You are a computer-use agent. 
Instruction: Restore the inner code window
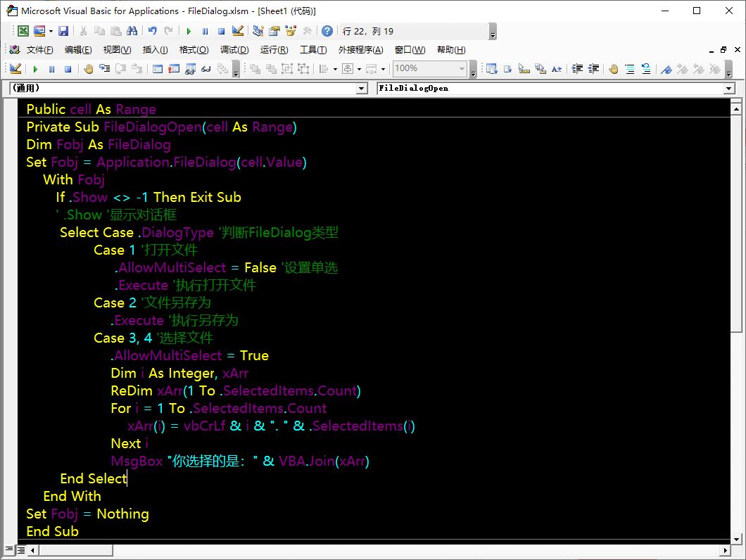723,49
